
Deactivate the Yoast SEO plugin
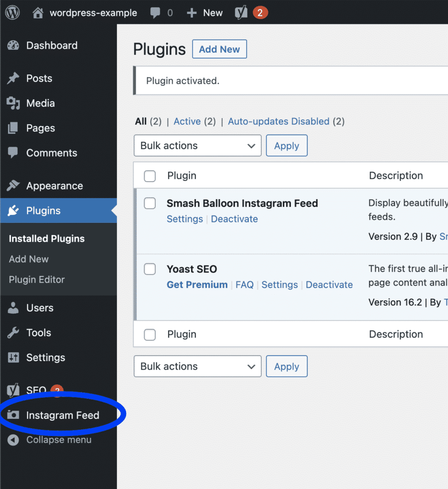click(329, 285)
